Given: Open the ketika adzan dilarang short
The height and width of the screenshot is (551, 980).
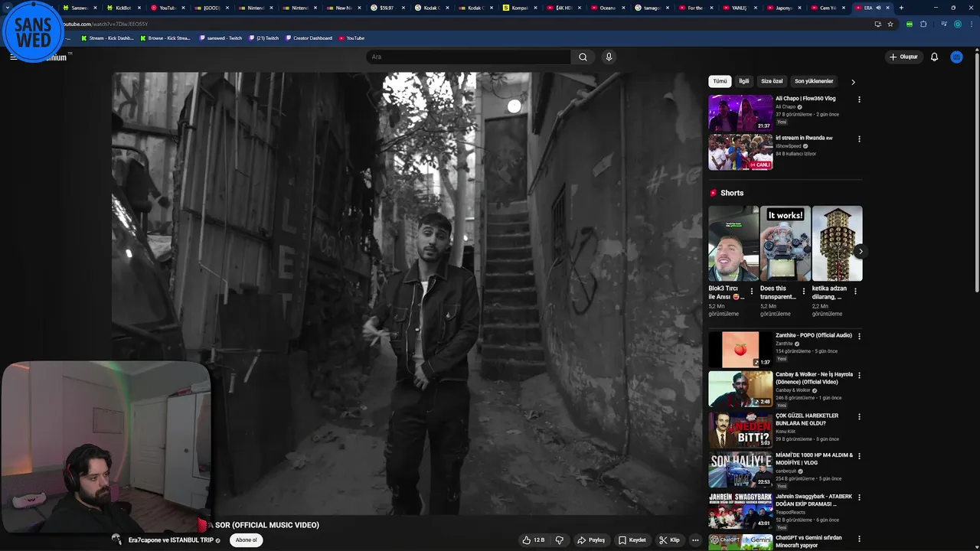Looking at the screenshot, I should 837,243.
